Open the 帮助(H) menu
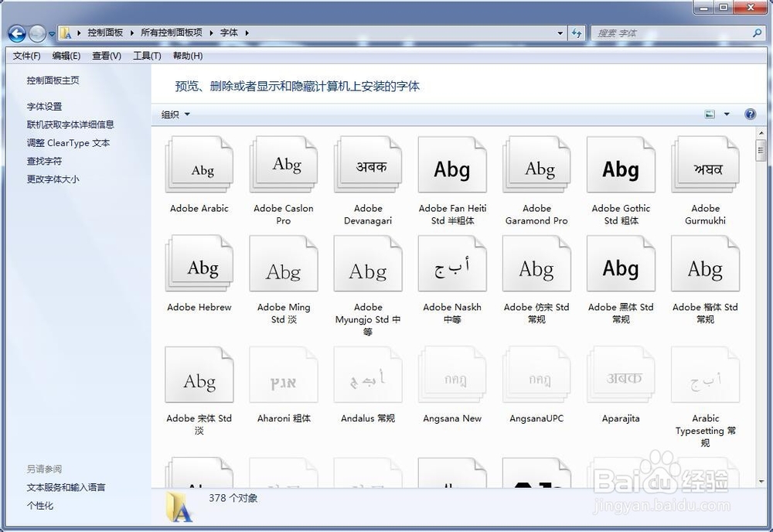The image size is (773, 532). (188, 56)
